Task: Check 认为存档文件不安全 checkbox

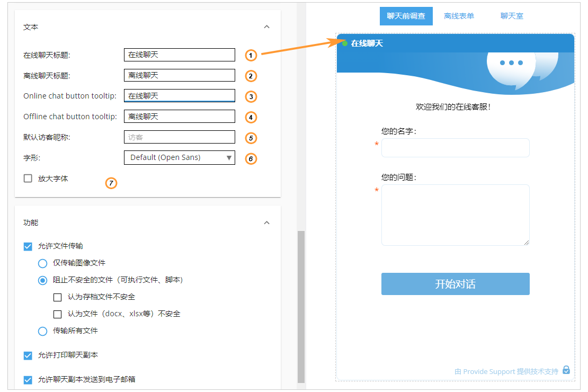Action: [x=57, y=297]
